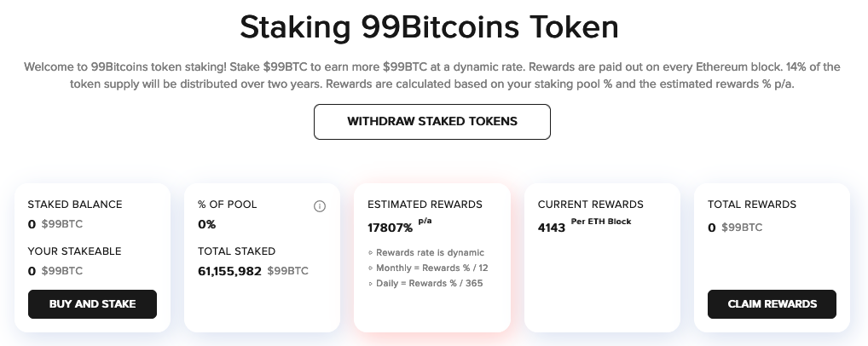Image resolution: width=868 pixels, height=346 pixels.
Task: Click the Buy and Stake button
Action: (92, 304)
